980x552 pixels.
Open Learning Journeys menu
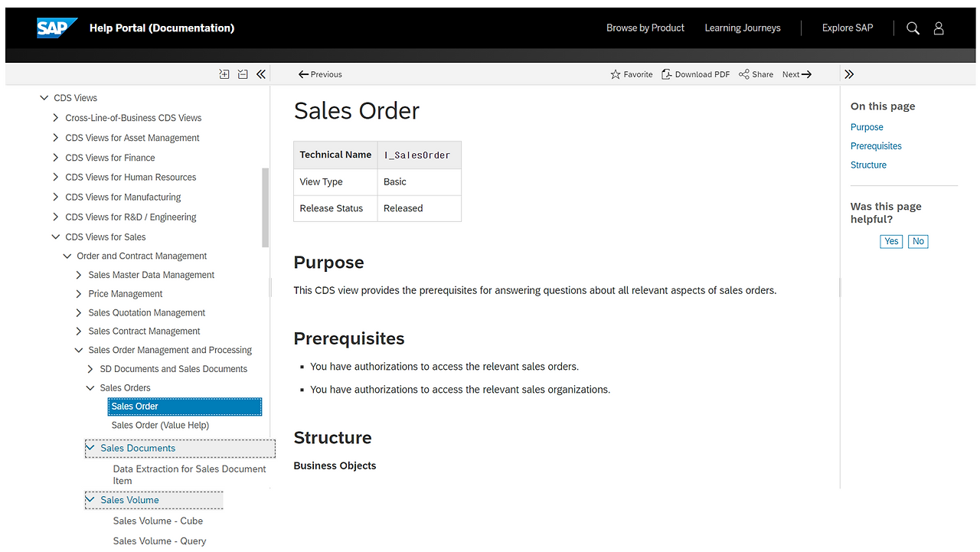coord(743,28)
